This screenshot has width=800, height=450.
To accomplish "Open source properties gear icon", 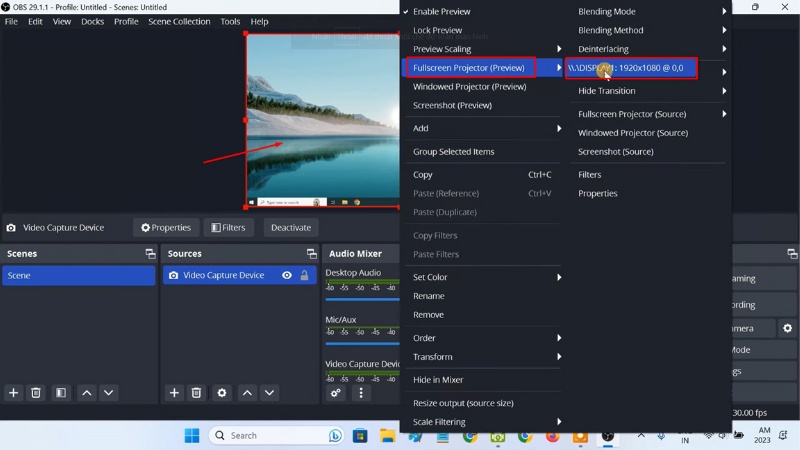I will 221,393.
